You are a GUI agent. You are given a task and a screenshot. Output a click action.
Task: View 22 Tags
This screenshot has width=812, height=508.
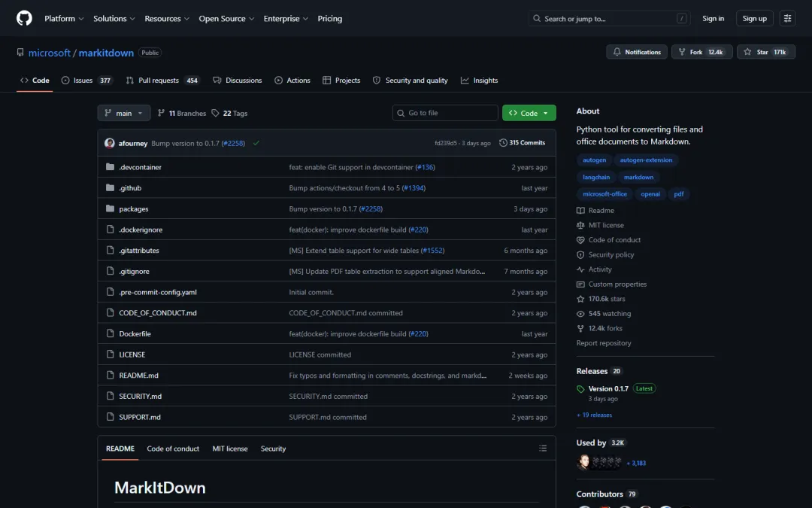pyautogui.click(x=229, y=113)
